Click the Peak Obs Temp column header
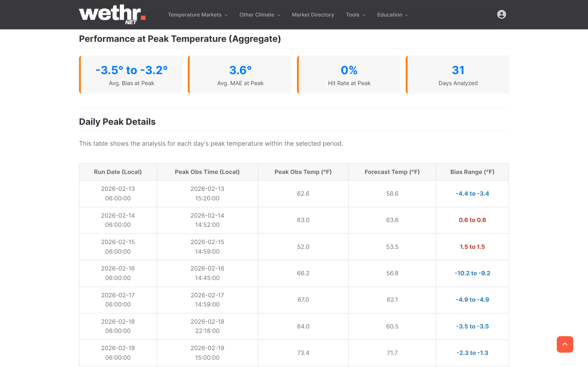588x367 pixels. pos(303,172)
